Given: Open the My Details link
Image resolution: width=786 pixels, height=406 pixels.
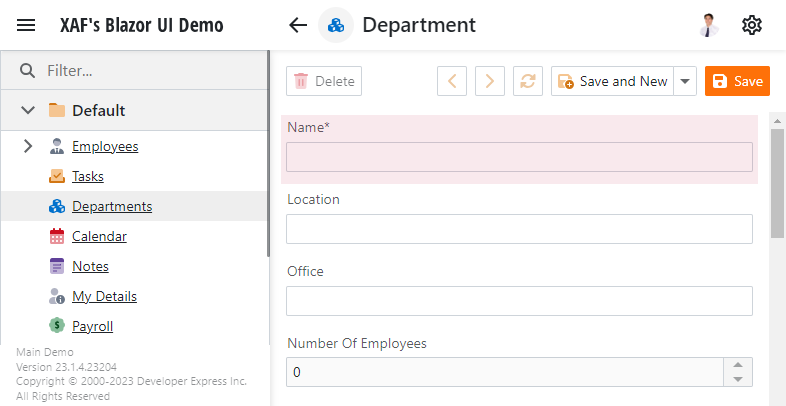Looking at the screenshot, I should coord(104,296).
